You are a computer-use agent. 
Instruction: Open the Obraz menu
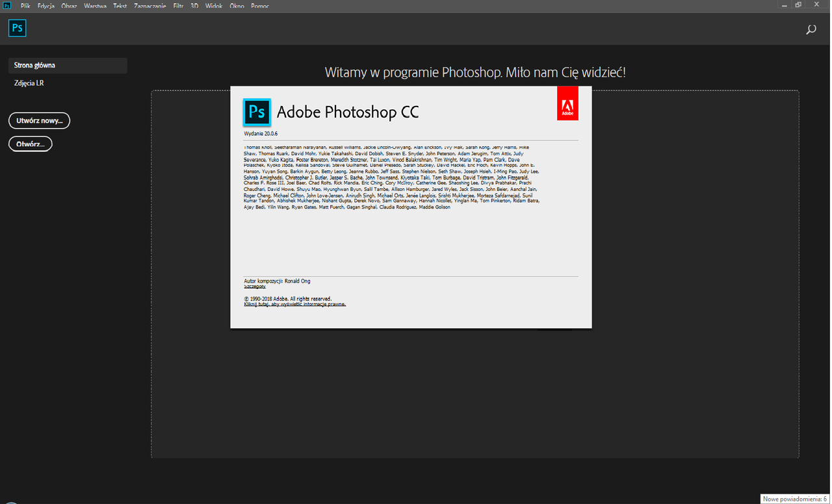coord(69,6)
